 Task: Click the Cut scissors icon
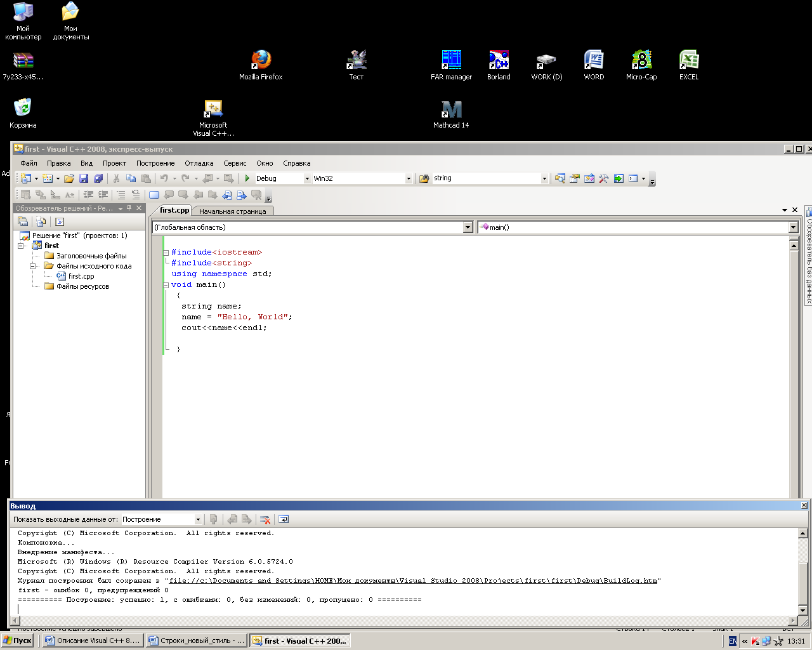tap(117, 178)
